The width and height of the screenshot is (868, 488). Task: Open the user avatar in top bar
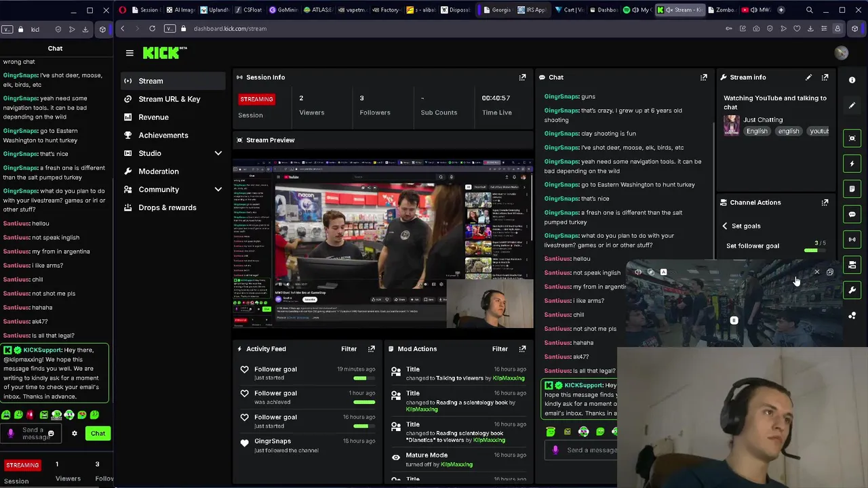pyautogui.click(x=842, y=53)
